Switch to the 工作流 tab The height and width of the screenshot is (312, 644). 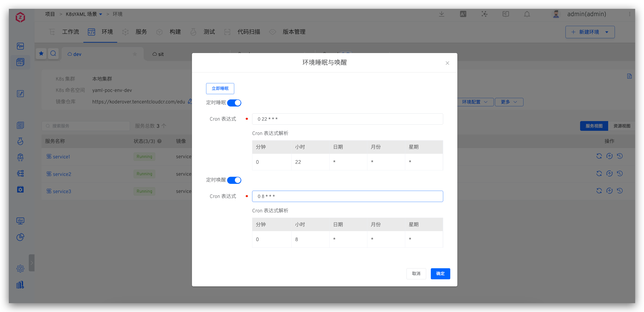pyautogui.click(x=70, y=32)
